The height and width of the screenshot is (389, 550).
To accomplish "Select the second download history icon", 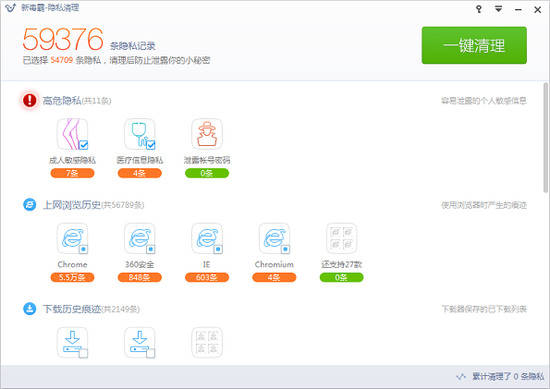I will coord(140,343).
